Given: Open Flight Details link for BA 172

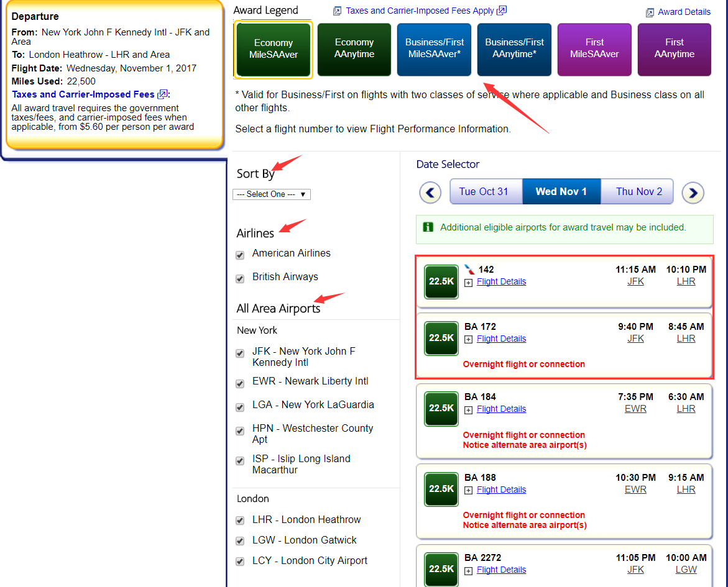Looking at the screenshot, I should click(x=502, y=339).
